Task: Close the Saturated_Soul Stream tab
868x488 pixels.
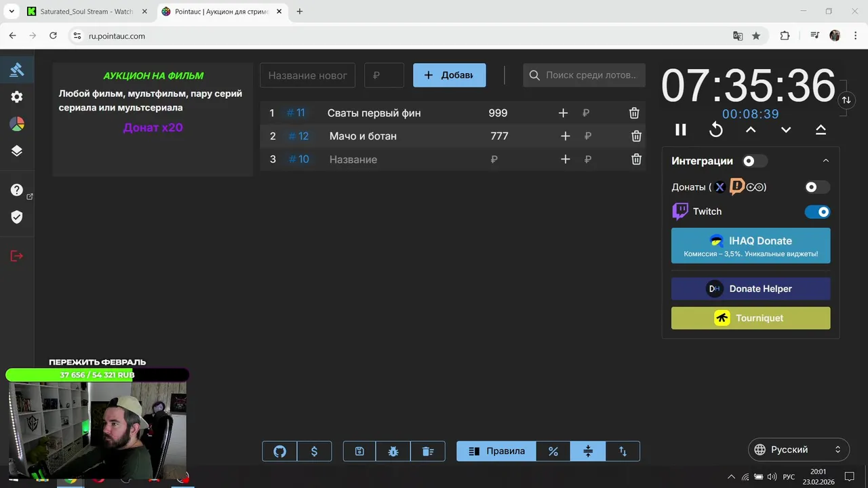Action: [144, 12]
